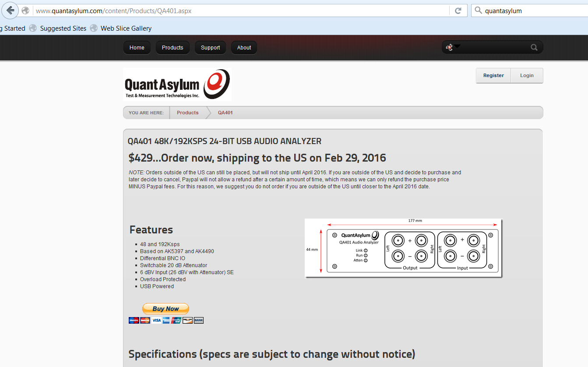Screen dimensions: 588x367
Task: Click the $429 order now heading
Action: [257, 158]
